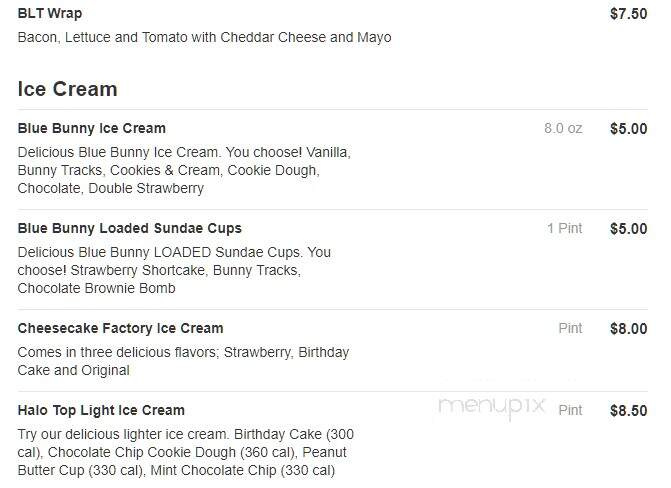The height and width of the screenshot is (488, 671).
Task: Click the 1 Pint size label
Action: coord(564,228)
